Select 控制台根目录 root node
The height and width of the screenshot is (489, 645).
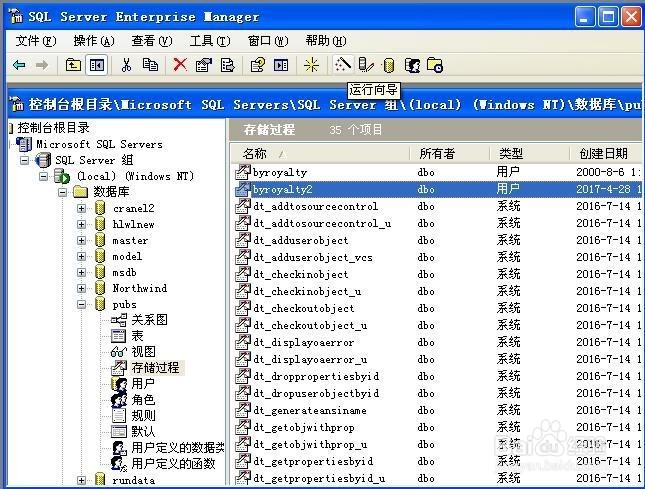(x=53, y=128)
